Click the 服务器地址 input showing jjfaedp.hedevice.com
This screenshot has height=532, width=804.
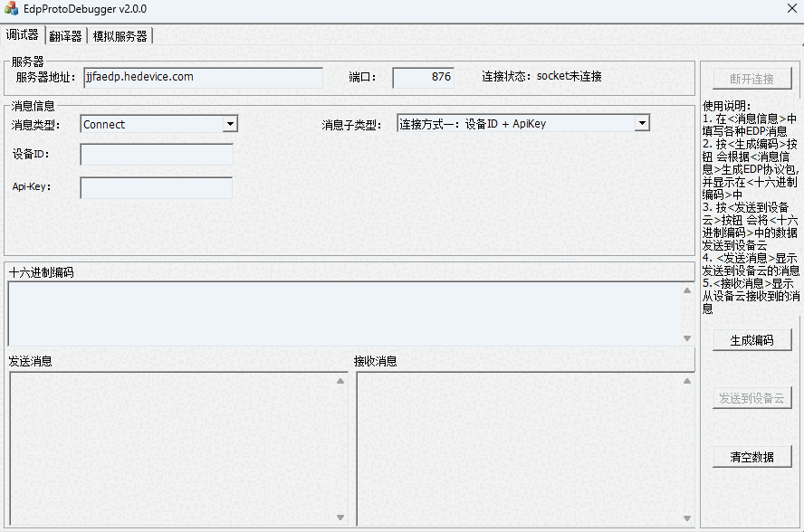[x=203, y=78]
